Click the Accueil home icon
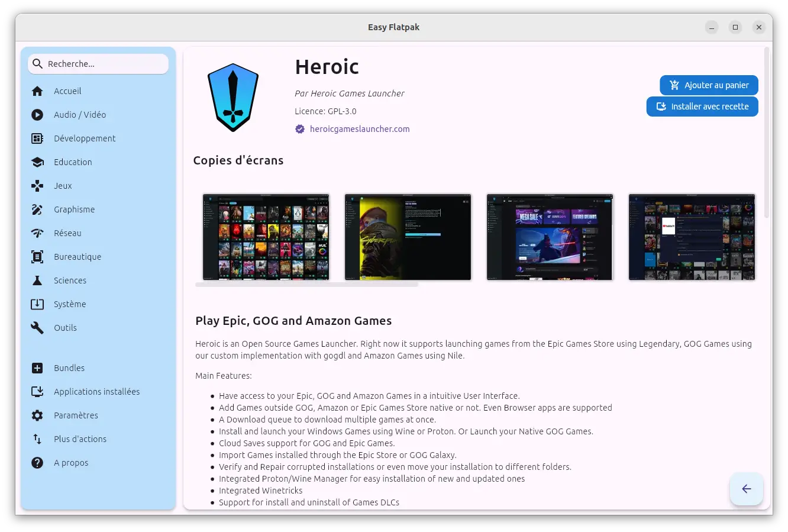The height and width of the screenshot is (532, 788). (37, 91)
